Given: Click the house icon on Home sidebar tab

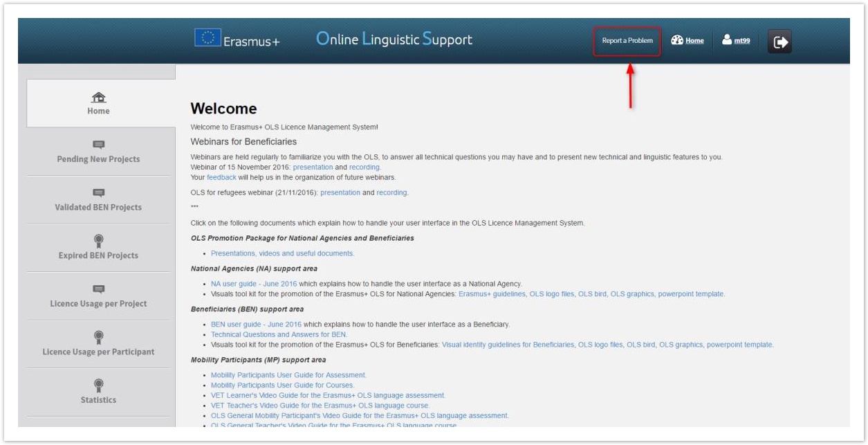Looking at the screenshot, I should 99,98.
